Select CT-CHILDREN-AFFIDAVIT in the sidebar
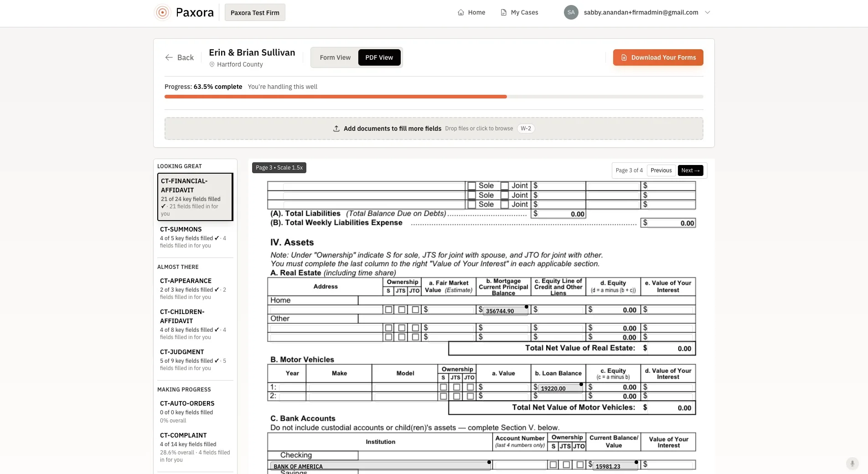The image size is (868, 474). point(195,324)
